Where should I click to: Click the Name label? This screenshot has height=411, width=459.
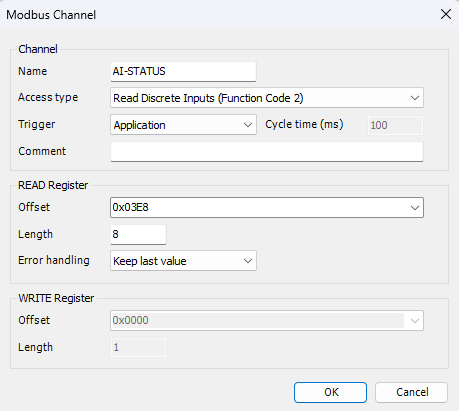point(32,71)
